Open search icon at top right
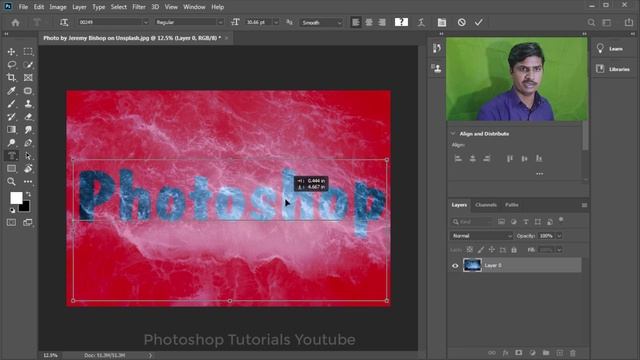Screen dimensions: 640x360 click(591, 22)
